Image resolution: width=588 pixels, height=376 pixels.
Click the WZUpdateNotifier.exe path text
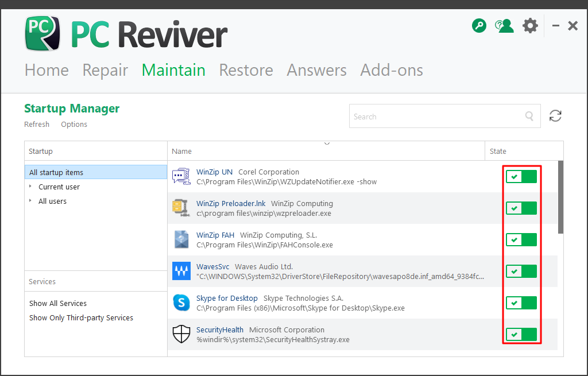tap(287, 181)
